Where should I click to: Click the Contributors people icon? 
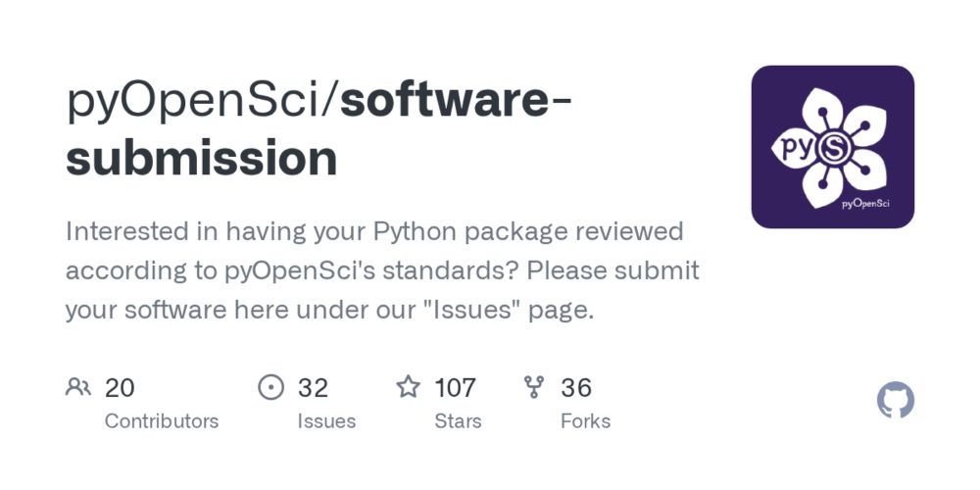pos(78,388)
